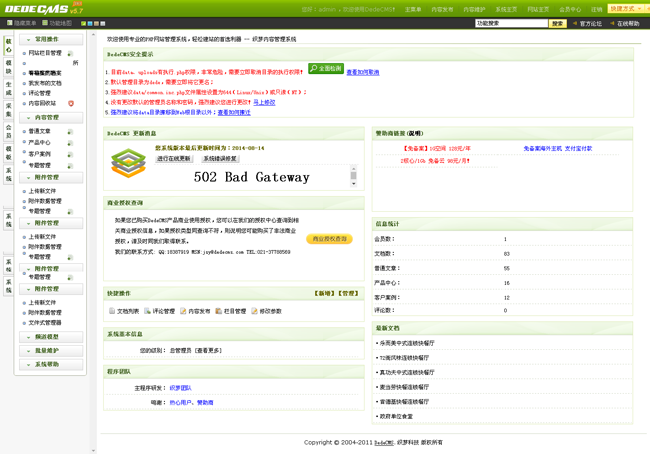Screen dimensions: 650x454
Task: Click 注销 to log out
Action: click(x=597, y=9)
